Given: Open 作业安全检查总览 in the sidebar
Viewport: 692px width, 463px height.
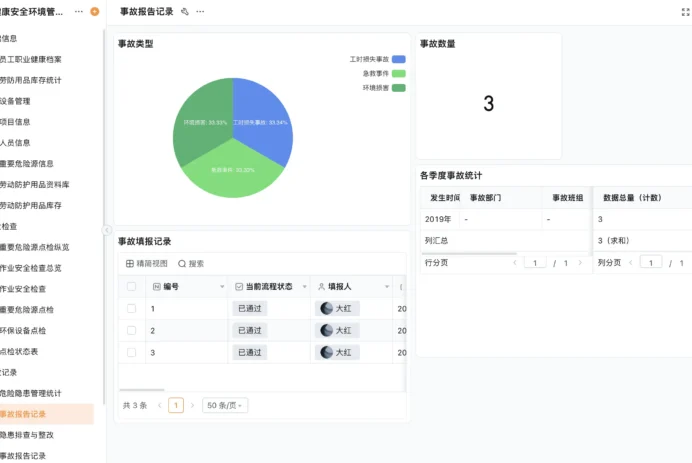Looking at the screenshot, I should click(x=31, y=268).
